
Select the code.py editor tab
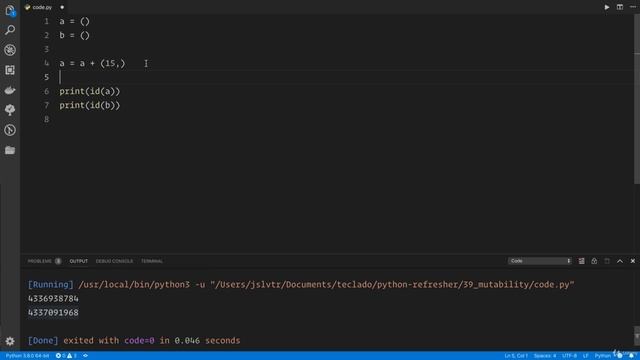tap(42, 7)
